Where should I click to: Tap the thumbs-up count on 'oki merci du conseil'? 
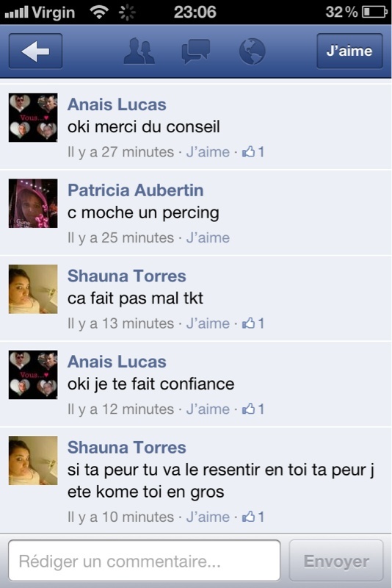click(253, 152)
